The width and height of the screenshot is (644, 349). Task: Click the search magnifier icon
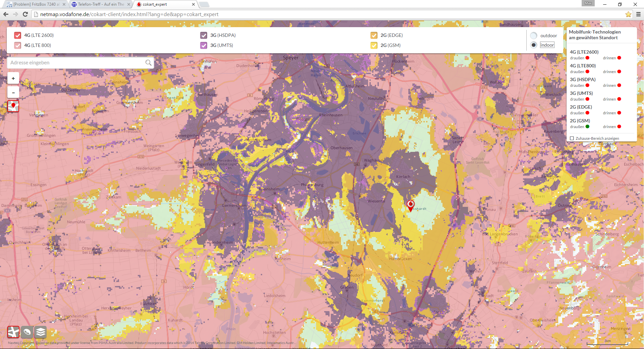coord(148,63)
